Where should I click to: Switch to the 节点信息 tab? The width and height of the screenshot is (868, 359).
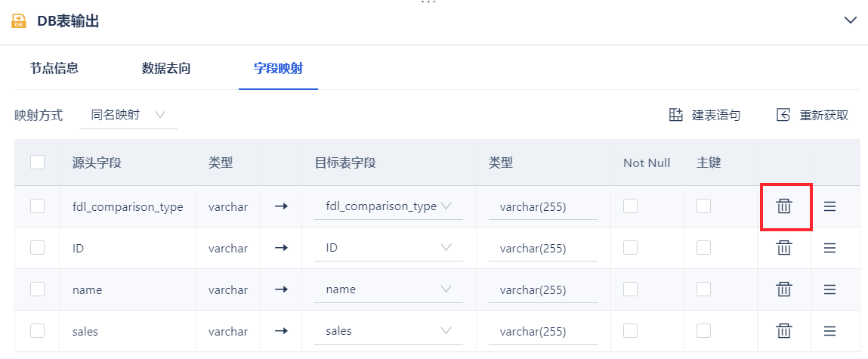coord(54,69)
